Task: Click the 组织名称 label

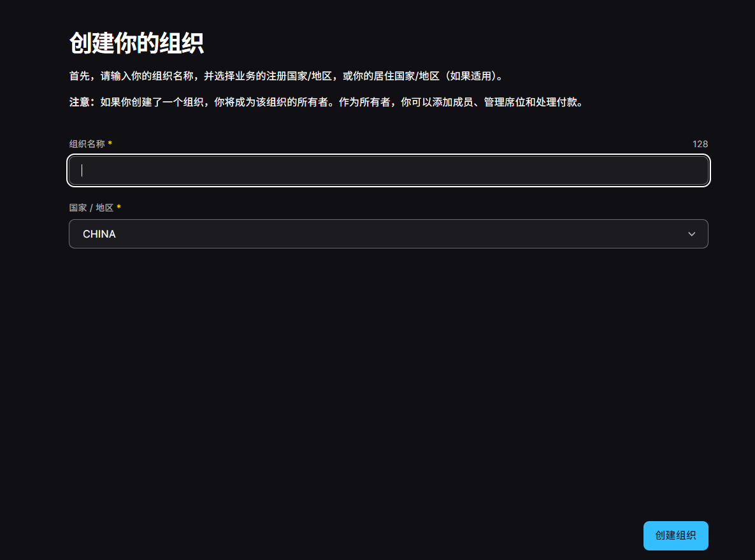Action: (x=87, y=144)
